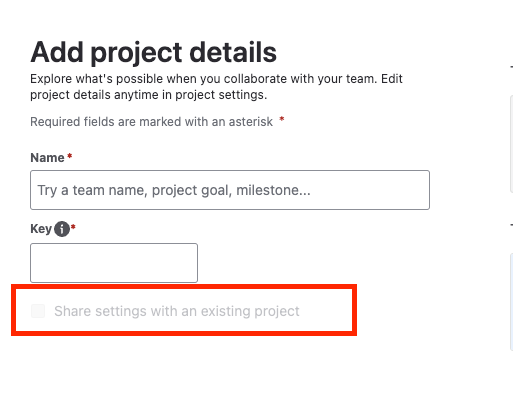Click the asterisk after the required fields note
The width and height of the screenshot is (513, 395).
pos(282,119)
